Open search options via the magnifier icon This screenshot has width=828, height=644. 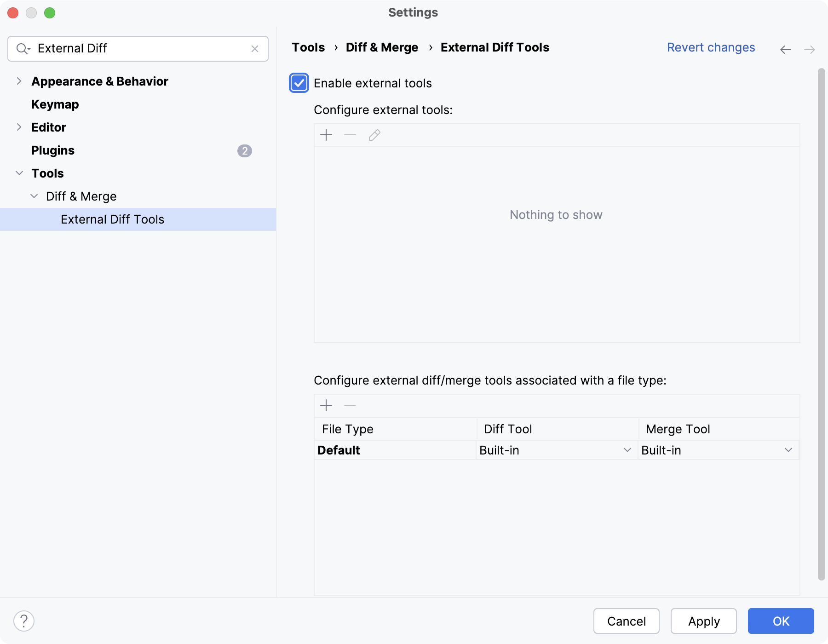pyautogui.click(x=24, y=48)
